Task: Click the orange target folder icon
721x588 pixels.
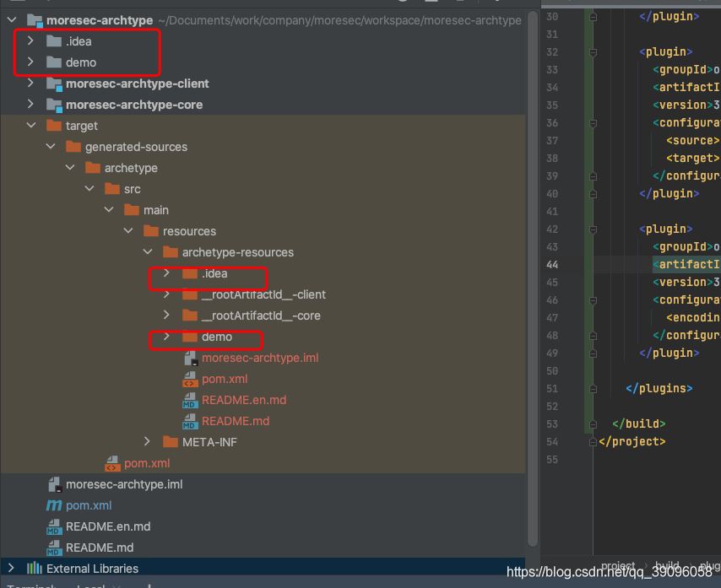Action: (x=54, y=126)
